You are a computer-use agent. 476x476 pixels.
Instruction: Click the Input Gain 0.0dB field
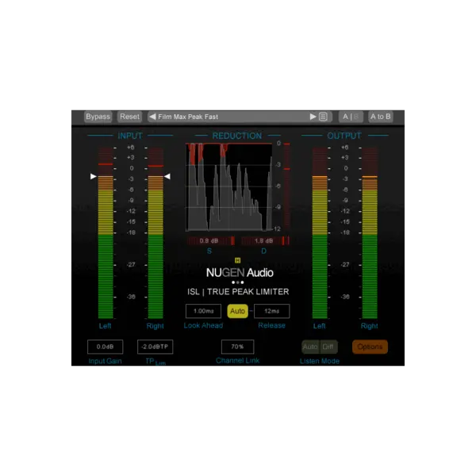[x=105, y=347]
